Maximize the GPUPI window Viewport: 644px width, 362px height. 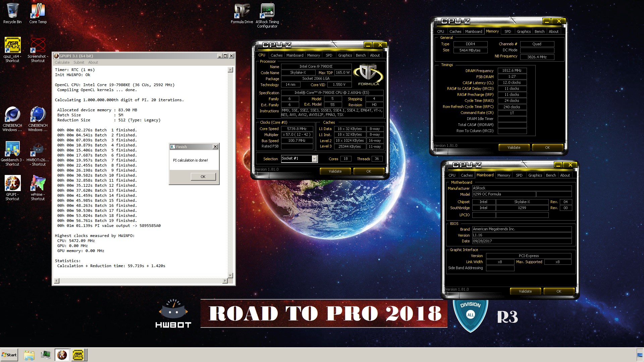tap(225, 56)
